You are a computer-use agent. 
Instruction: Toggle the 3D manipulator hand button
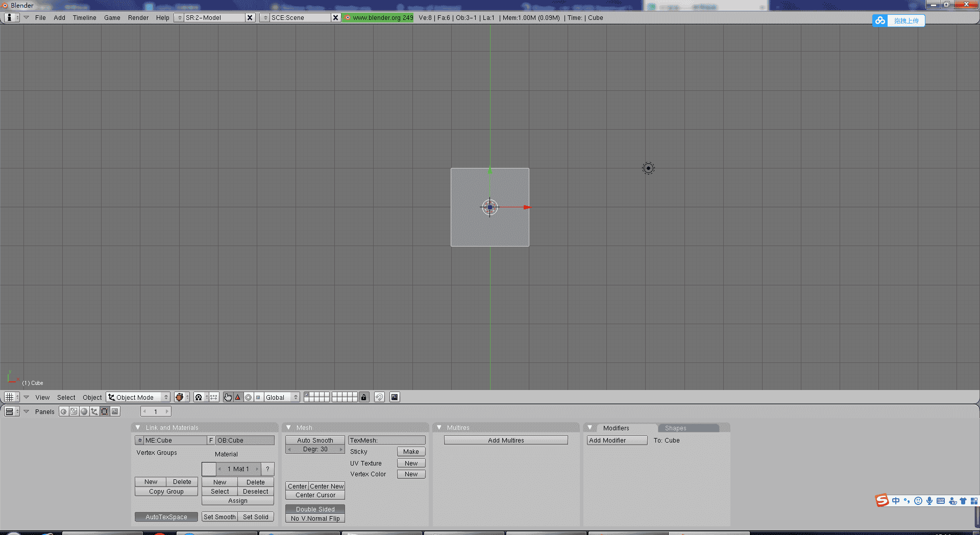(x=228, y=397)
